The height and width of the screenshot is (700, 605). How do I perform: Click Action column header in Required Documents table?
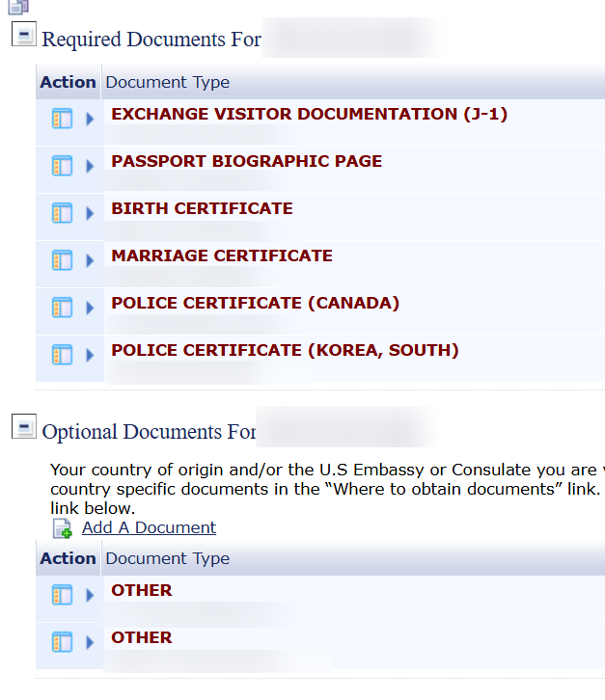coord(68,82)
